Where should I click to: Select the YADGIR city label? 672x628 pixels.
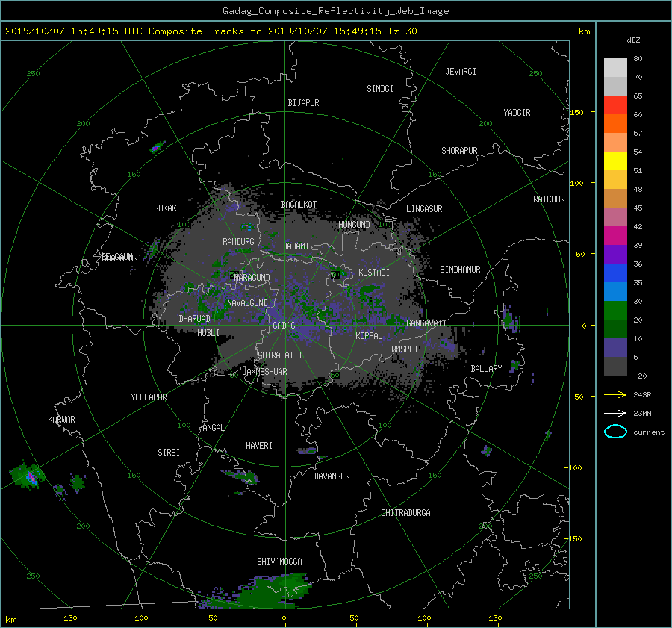pyautogui.click(x=517, y=113)
